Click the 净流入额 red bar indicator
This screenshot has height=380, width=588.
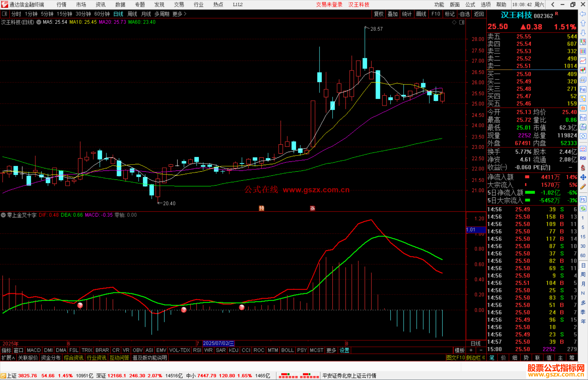pos(527,177)
